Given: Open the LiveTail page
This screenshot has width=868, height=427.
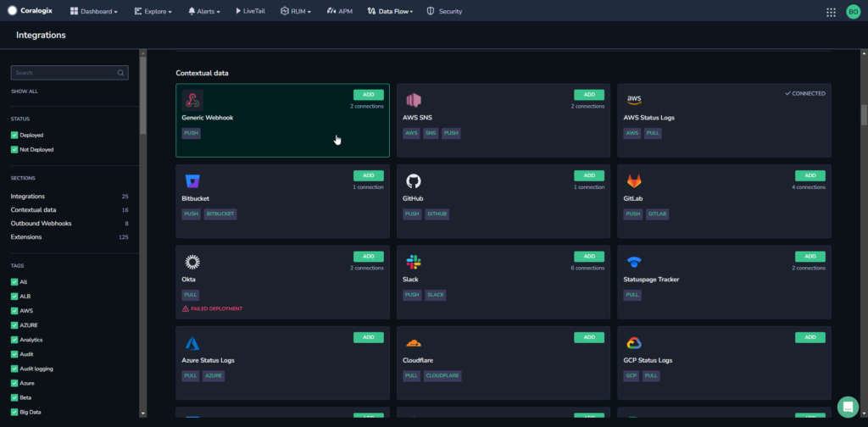Looking at the screenshot, I should tap(250, 11).
